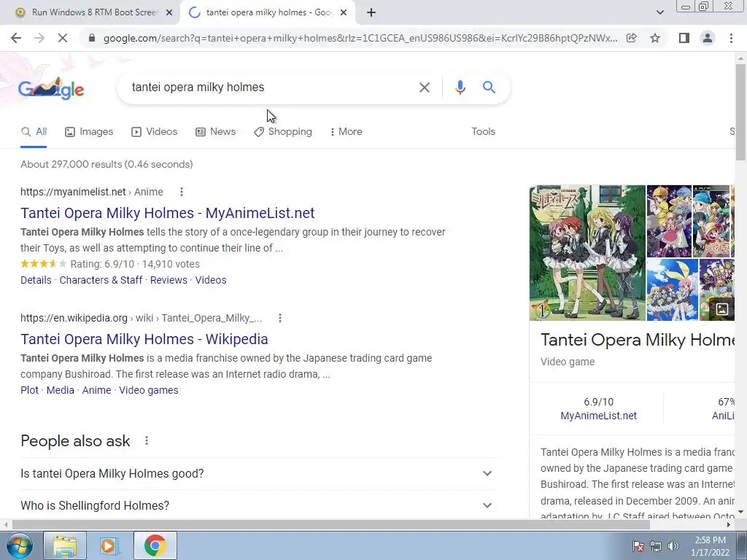Viewport: 747px width, 560px height.
Task: Share this page icon in address bar
Action: [x=631, y=38]
